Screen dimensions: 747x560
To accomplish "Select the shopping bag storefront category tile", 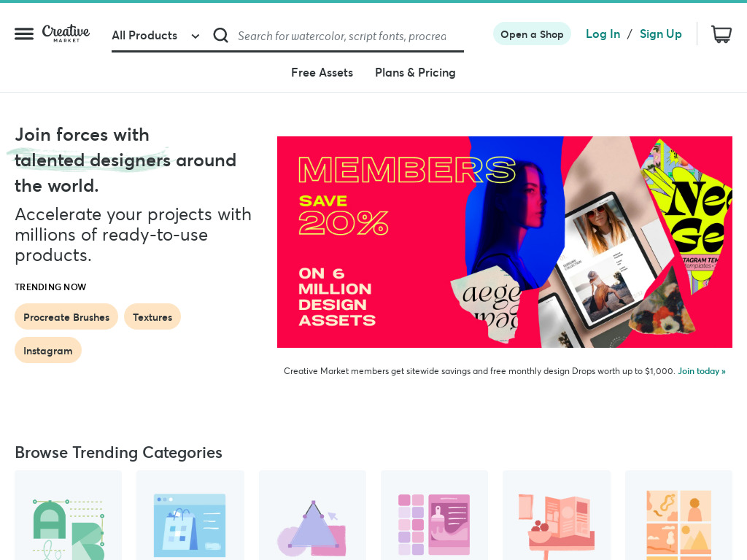I will click(x=190, y=516).
